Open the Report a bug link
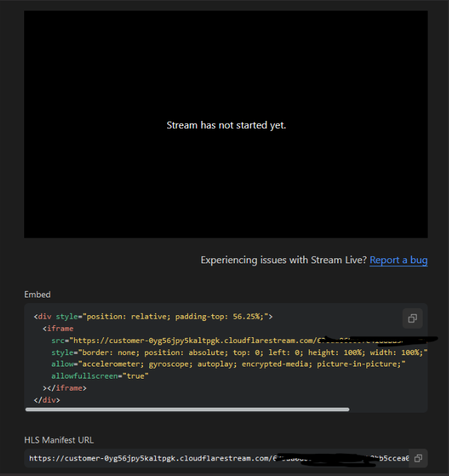449x476 pixels. click(398, 260)
